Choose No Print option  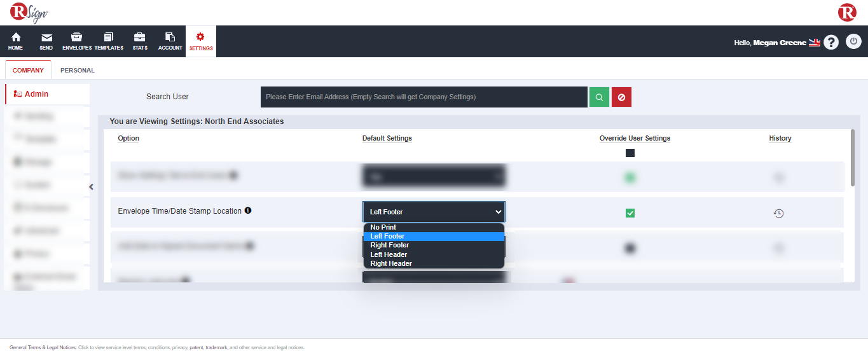pos(434,227)
